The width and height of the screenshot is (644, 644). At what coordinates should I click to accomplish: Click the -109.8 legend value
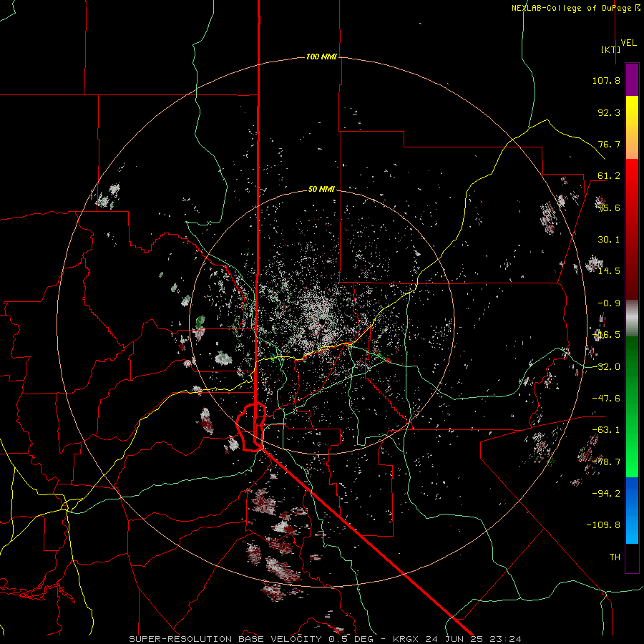604,525
